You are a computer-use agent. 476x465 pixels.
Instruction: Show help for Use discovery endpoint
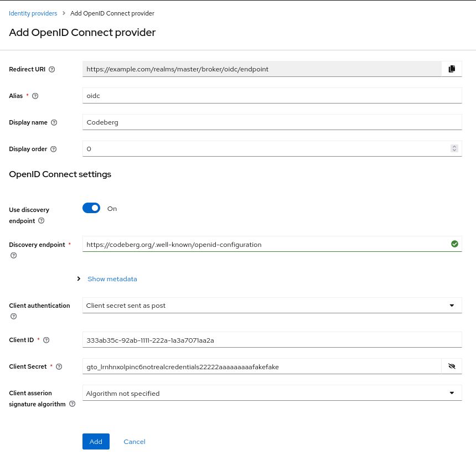pos(41,220)
